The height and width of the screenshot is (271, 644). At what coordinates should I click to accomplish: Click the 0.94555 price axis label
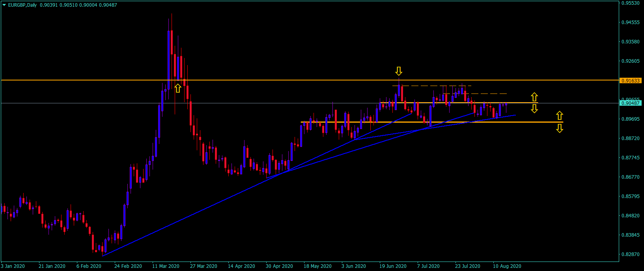630,22
